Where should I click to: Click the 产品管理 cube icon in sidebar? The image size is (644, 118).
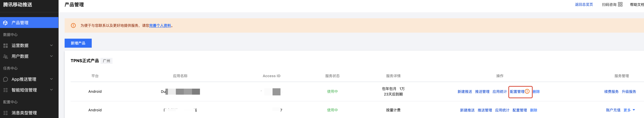[x=5, y=23]
